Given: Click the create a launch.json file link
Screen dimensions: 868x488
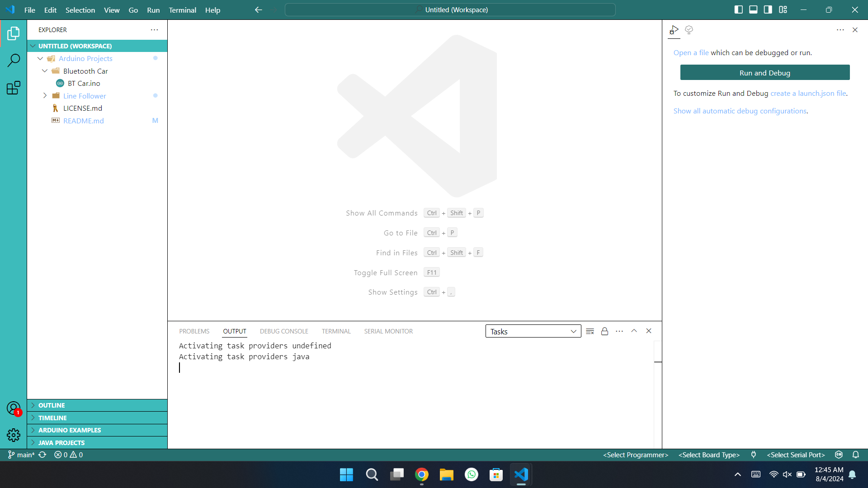Looking at the screenshot, I should point(808,94).
